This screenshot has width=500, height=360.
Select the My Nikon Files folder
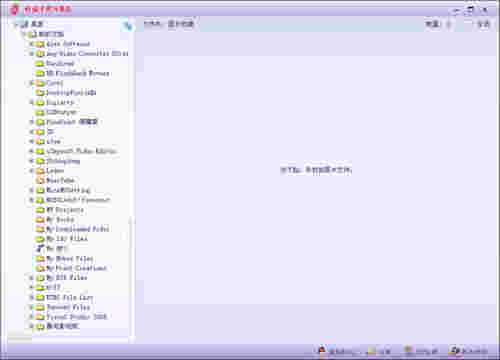point(70,258)
